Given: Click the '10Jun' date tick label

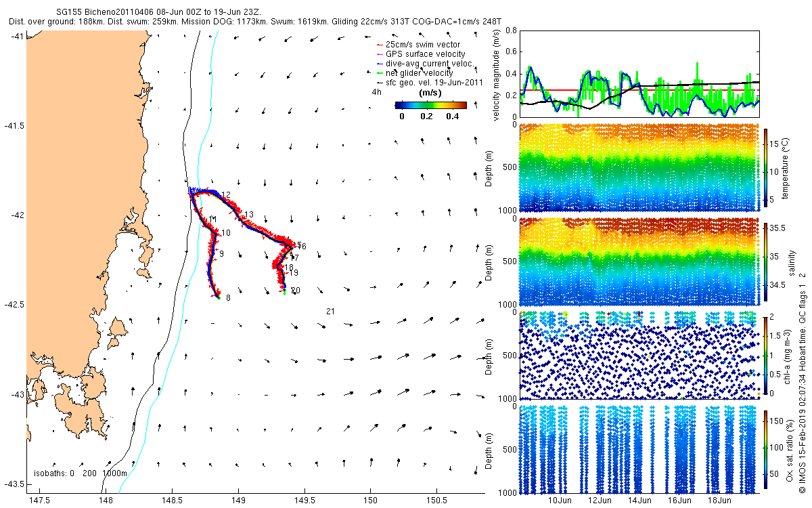Looking at the screenshot, I should [x=560, y=501].
